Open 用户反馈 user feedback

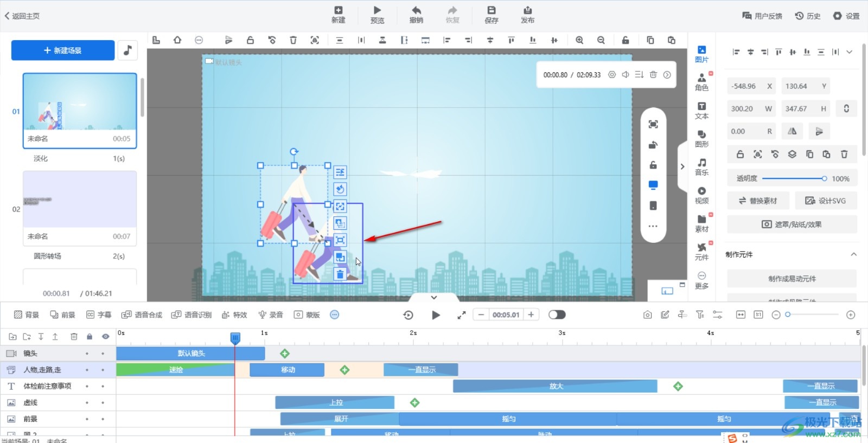pyautogui.click(x=762, y=16)
